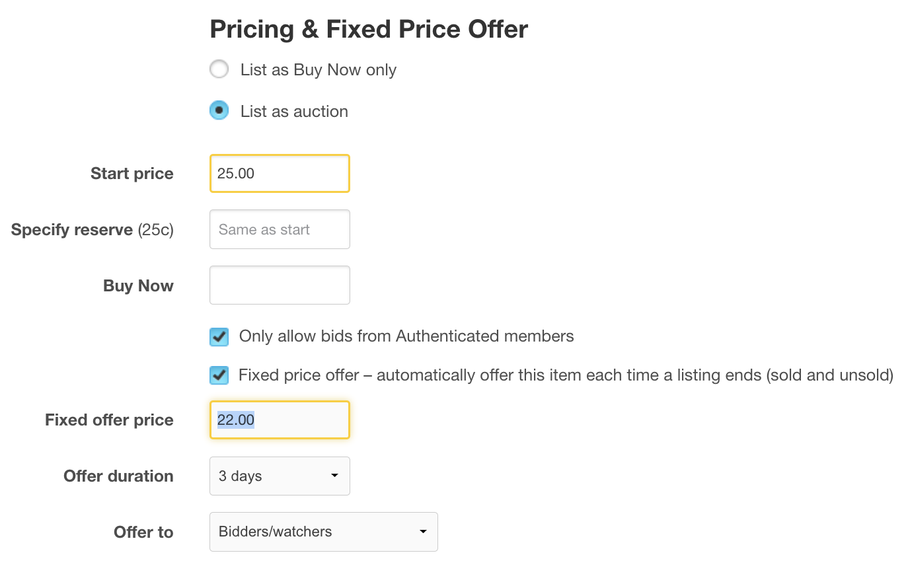This screenshot has height=588, width=908.
Task: Open the Offer duration dropdown
Action: [x=280, y=476]
